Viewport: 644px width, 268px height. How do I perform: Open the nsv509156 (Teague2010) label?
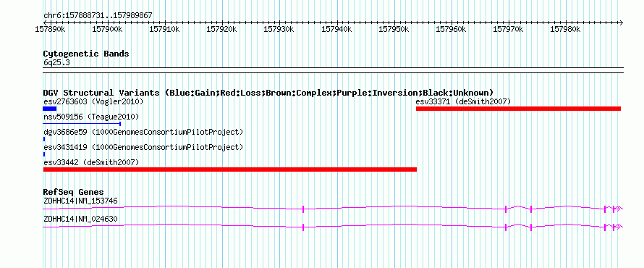pyautogui.click(x=91, y=117)
